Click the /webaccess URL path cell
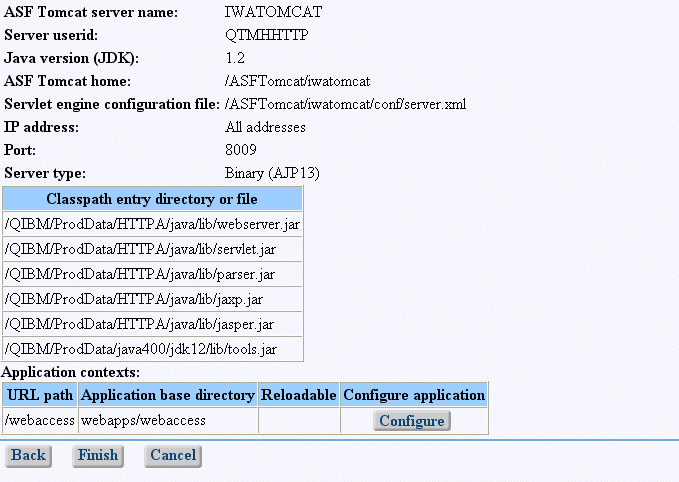Screen dimensions: 679x482 40,420
